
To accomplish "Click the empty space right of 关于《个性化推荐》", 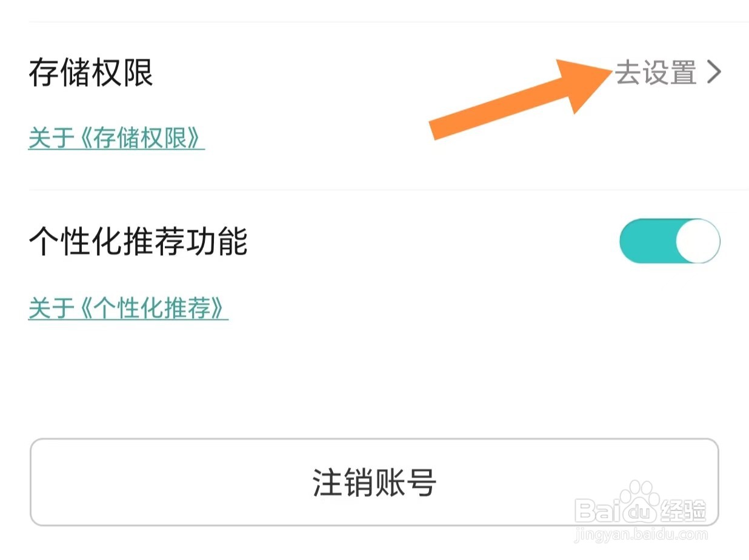I will [485, 308].
